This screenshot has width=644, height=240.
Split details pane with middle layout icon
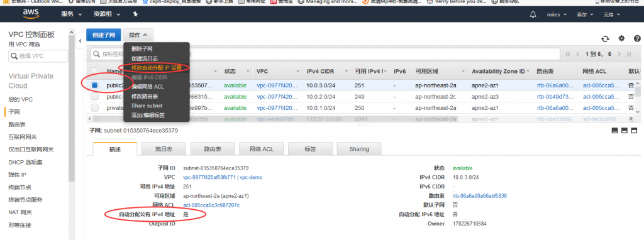[625, 131]
